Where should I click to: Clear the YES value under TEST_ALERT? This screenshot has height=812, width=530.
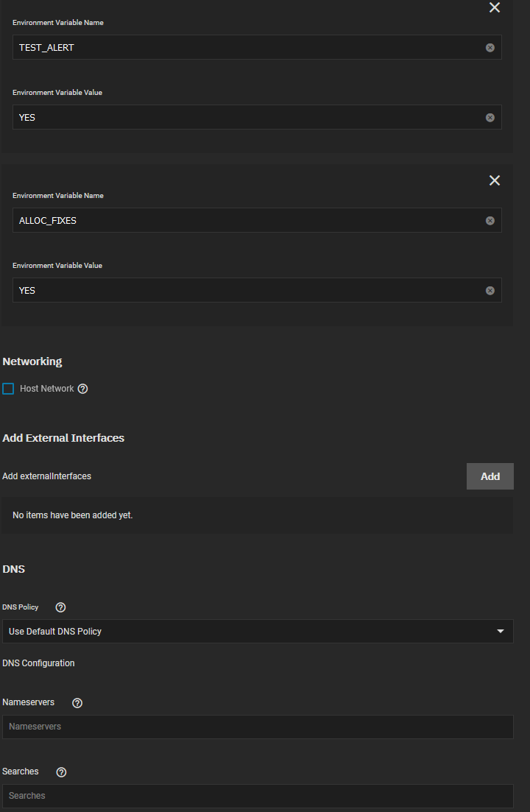pos(490,118)
